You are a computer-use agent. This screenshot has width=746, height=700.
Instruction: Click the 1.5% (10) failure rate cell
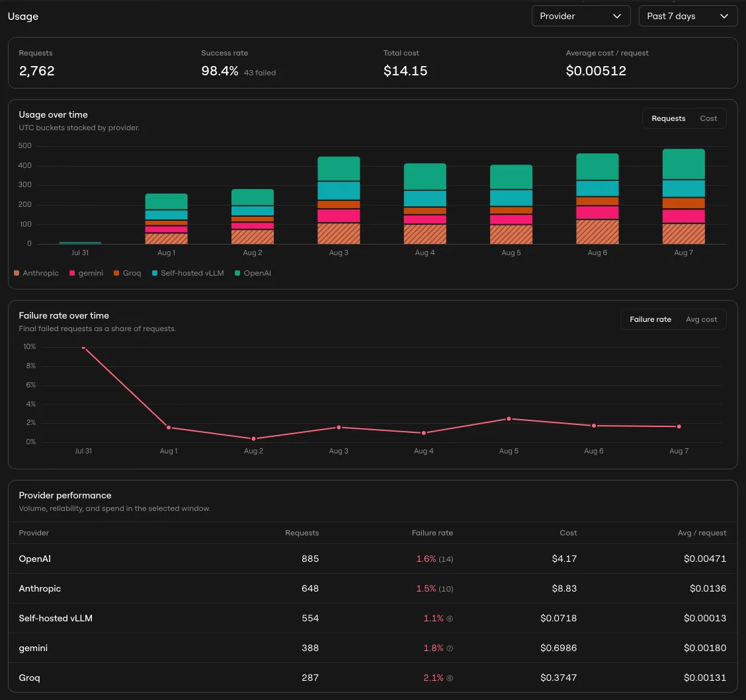(435, 589)
